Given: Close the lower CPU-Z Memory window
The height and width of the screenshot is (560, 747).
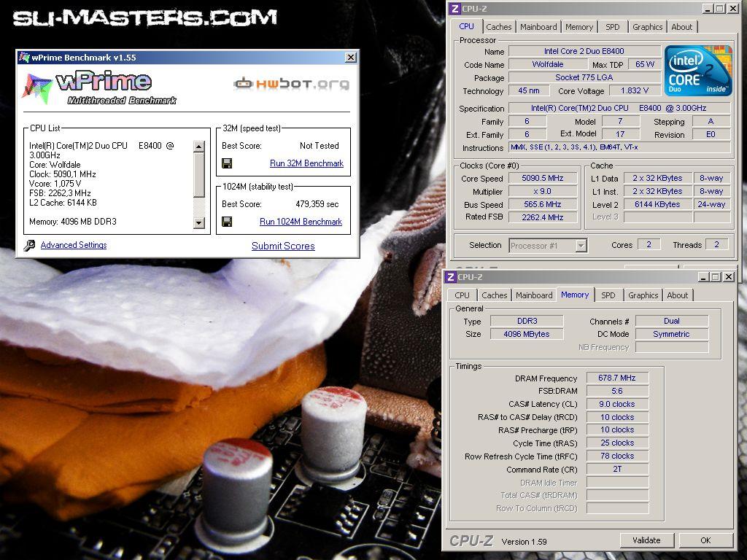Looking at the screenshot, I should (x=729, y=276).
